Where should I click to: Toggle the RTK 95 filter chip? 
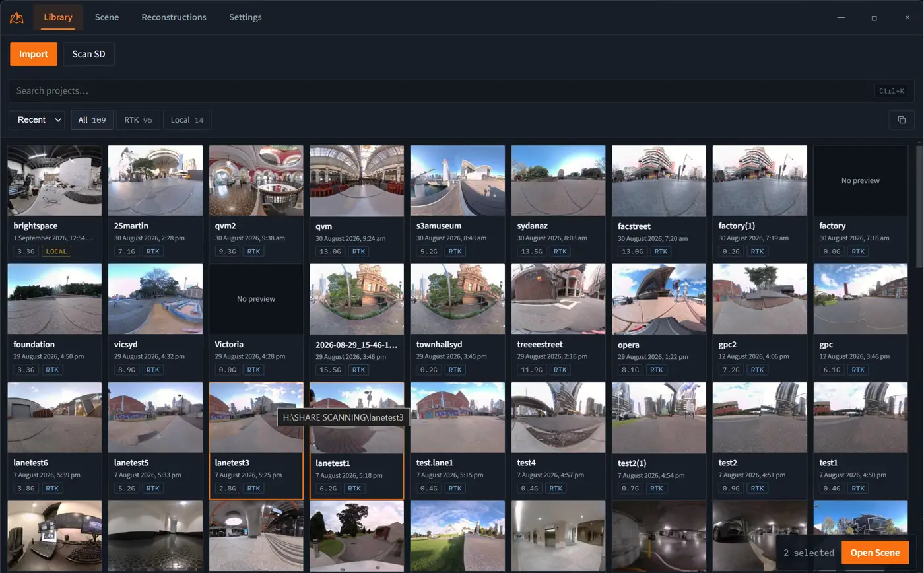(139, 119)
